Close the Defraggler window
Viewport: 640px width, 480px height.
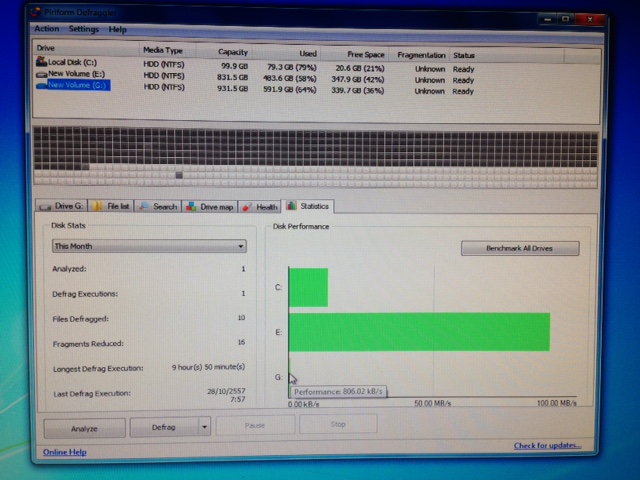590,19
